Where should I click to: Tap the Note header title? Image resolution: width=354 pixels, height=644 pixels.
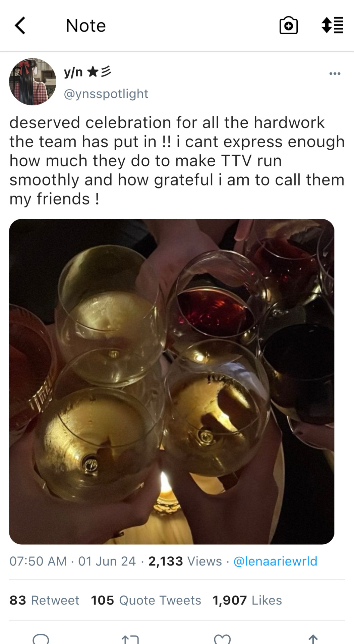pos(86,25)
